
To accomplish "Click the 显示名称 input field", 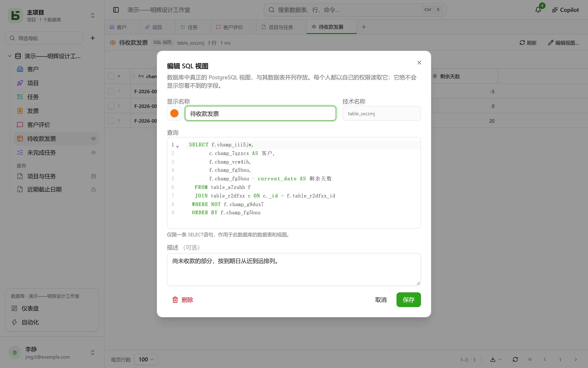I will pos(260,113).
